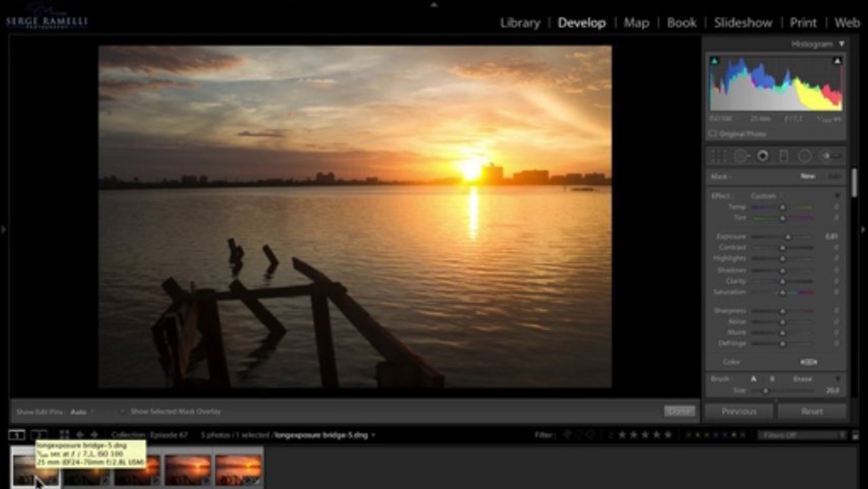
Task: Open the Effect Custom preset dropdown
Action: click(x=767, y=196)
